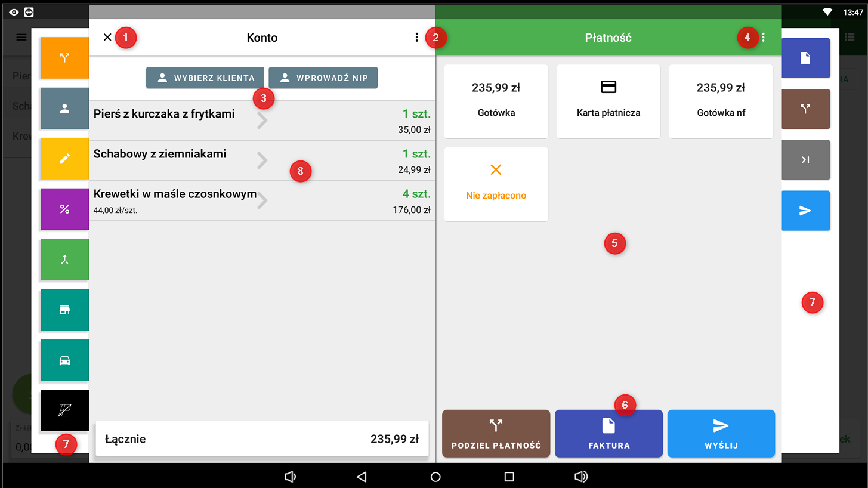Click the yellow pencil edit icon

coord(64,159)
